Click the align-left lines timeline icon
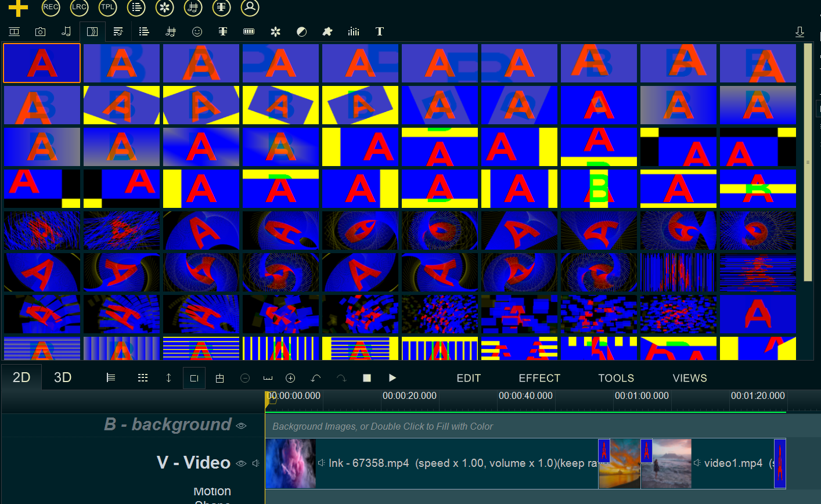 click(111, 378)
